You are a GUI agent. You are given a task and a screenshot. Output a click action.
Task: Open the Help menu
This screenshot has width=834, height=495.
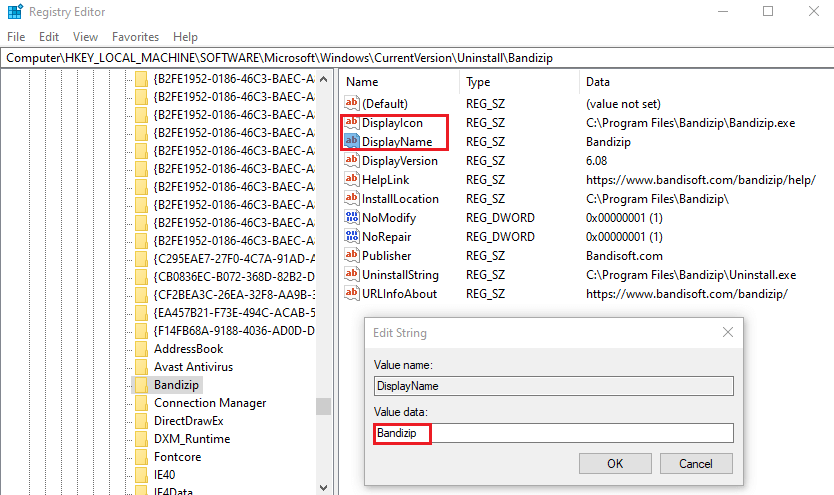pyautogui.click(x=186, y=37)
